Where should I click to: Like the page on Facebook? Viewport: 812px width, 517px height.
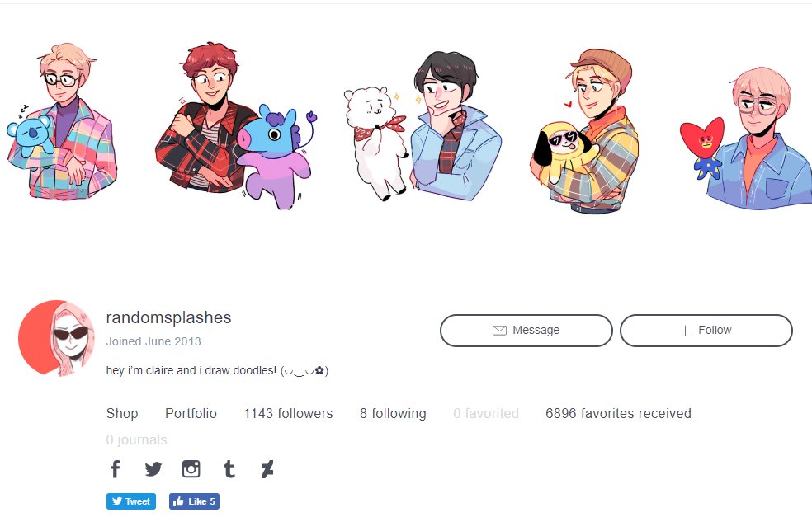pos(194,501)
